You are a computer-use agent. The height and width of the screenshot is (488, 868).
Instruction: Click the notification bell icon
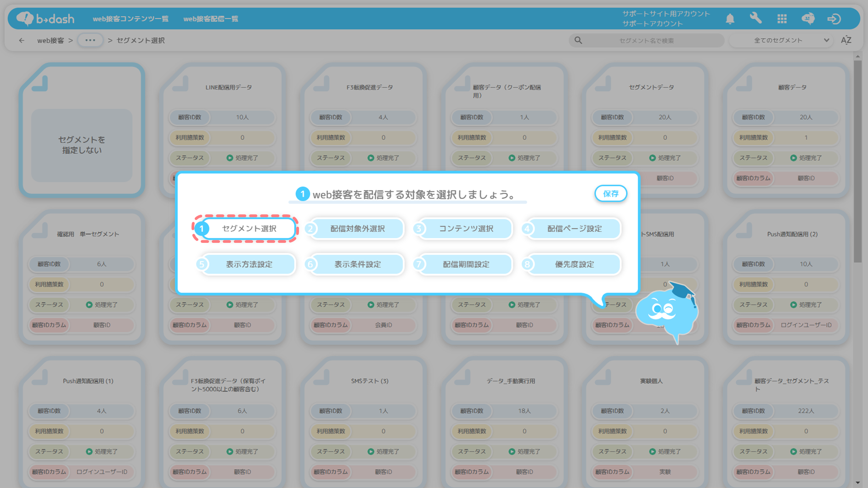point(730,19)
